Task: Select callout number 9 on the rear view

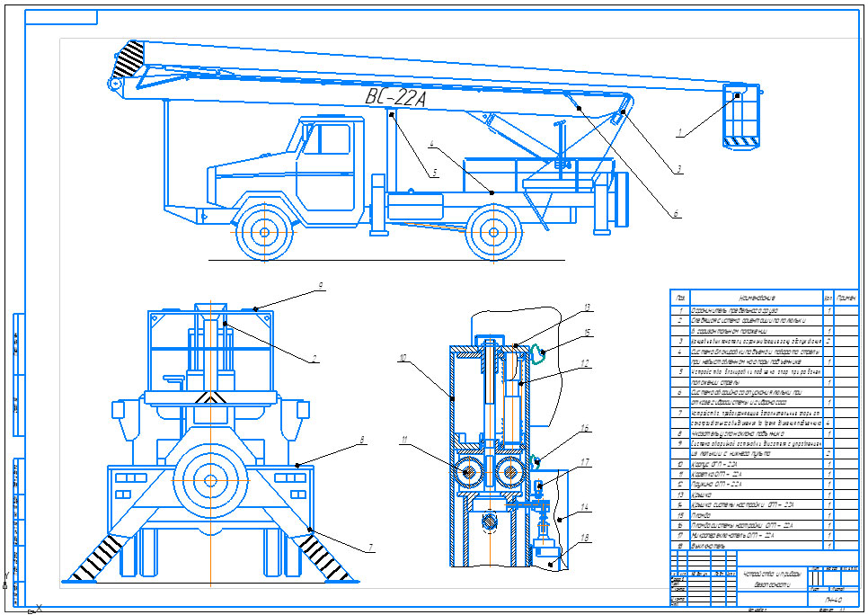Action: [x=321, y=286]
